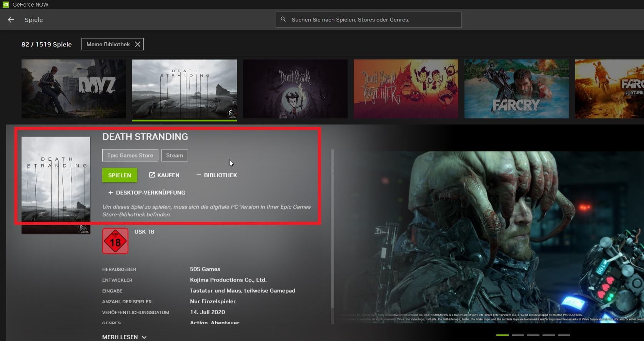Click the search magnifier icon
This screenshot has width=644, height=341.
[x=283, y=19]
